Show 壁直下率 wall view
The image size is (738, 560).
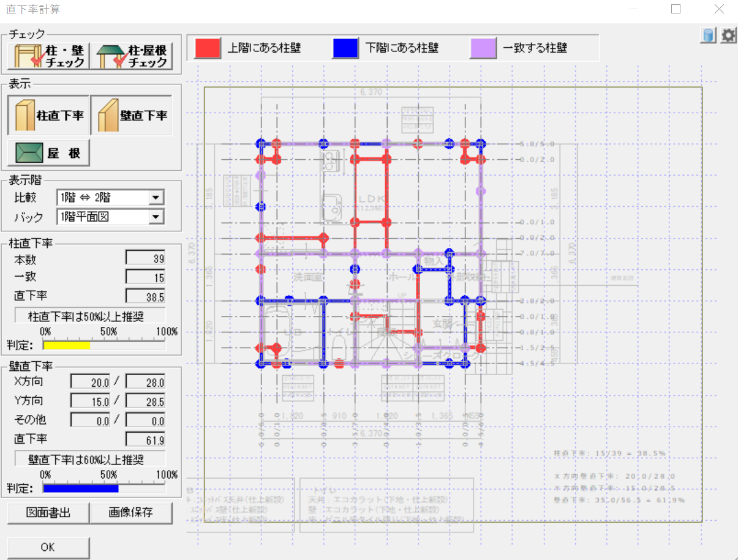[x=132, y=115]
